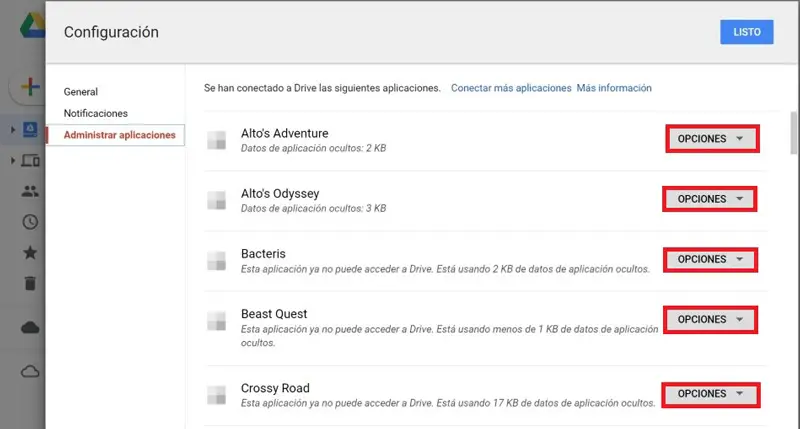The width and height of the screenshot is (800, 429).
Task: Click the New plus button
Action: [31, 86]
